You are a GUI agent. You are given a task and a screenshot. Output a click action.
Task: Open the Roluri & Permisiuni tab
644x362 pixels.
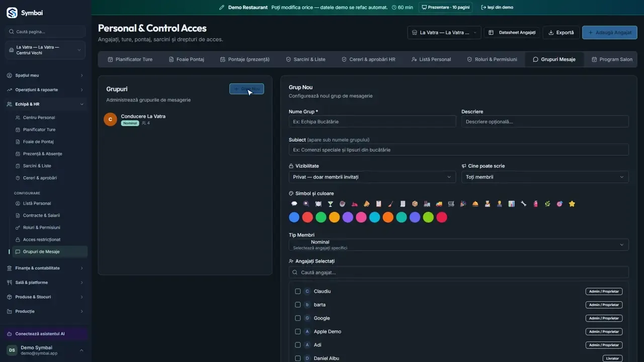(x=492, y=59)
